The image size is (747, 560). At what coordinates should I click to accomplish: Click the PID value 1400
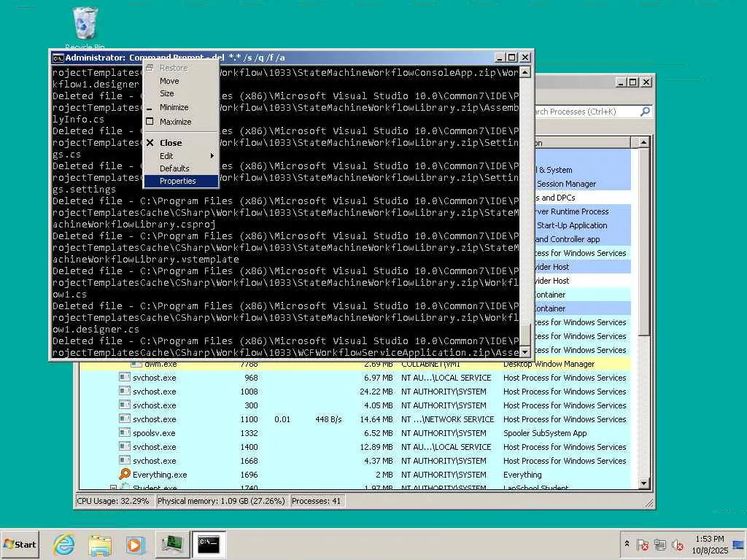[249, 447]
